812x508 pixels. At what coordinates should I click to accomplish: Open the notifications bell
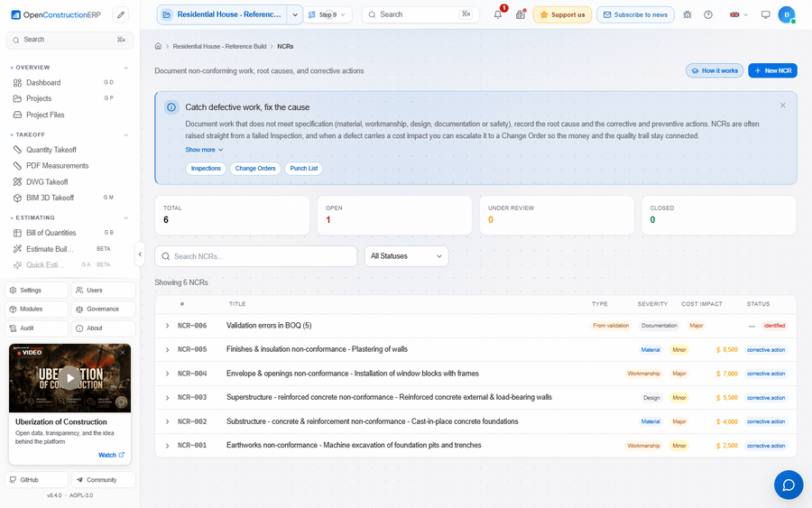[498, 14]
